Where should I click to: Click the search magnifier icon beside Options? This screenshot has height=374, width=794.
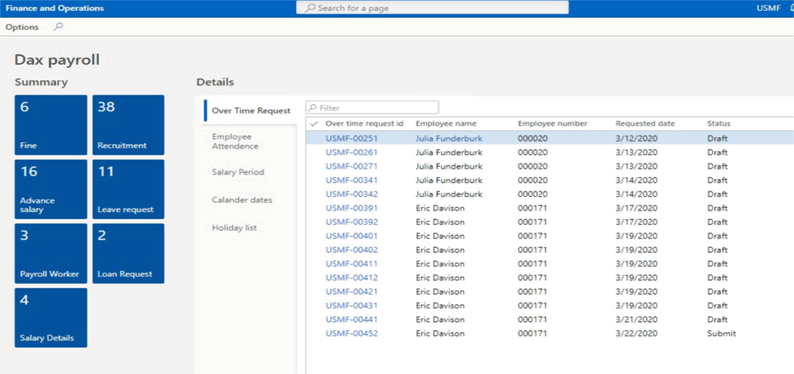(58, 27)
